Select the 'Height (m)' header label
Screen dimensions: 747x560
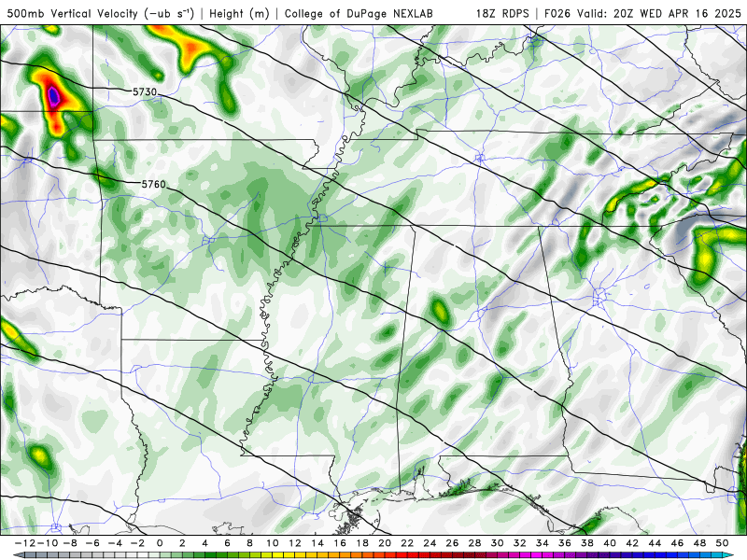239,13
